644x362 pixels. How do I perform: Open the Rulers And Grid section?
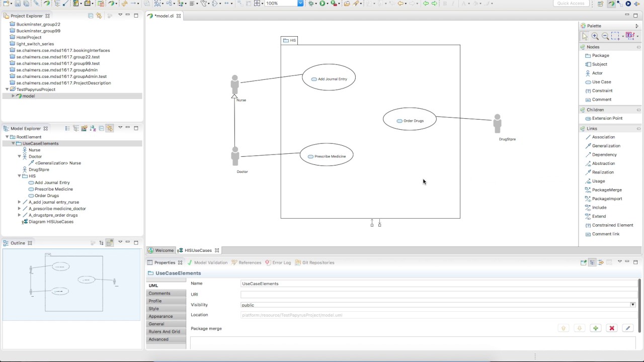tap(167, 332)
